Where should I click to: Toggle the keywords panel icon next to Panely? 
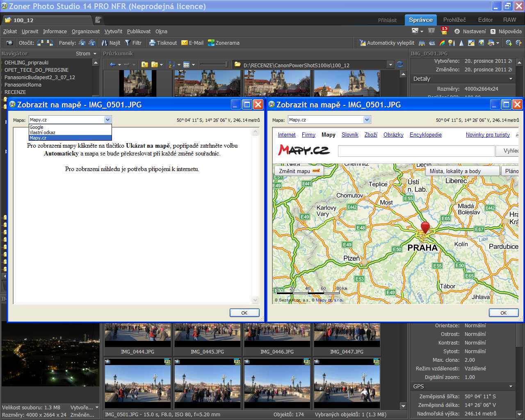pos(82,43)
